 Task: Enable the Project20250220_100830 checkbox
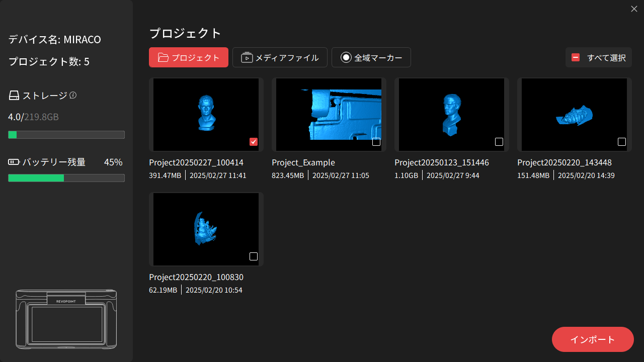254,256
